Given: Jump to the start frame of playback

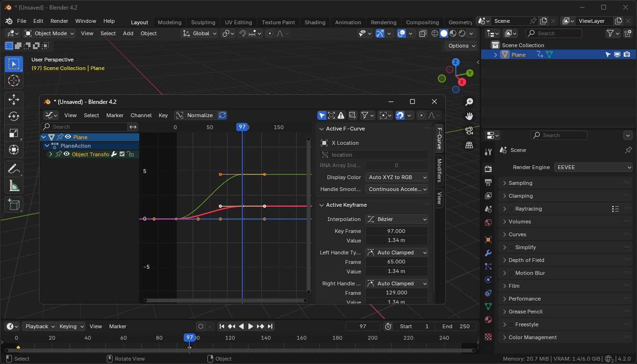Looking at the screenshot, I should 222,326.
